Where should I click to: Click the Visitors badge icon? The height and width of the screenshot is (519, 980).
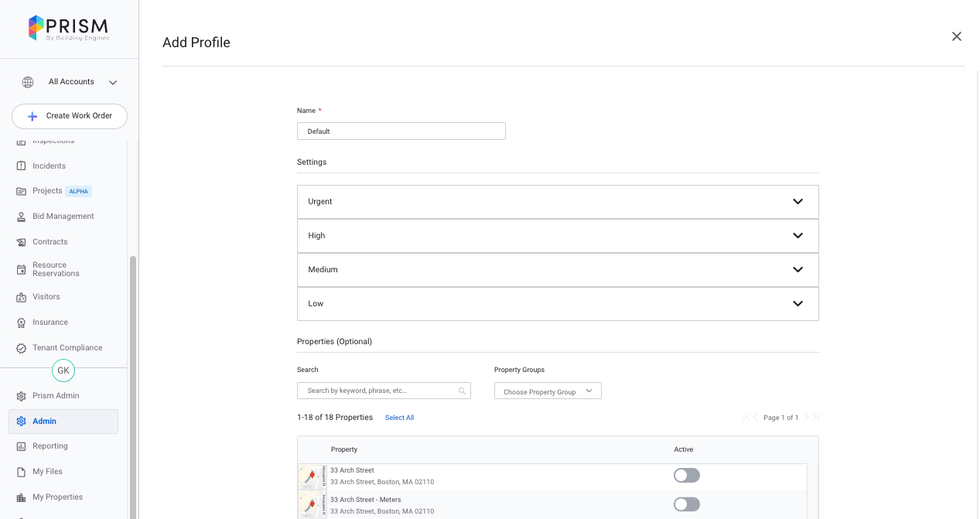(x=22, y=297)
